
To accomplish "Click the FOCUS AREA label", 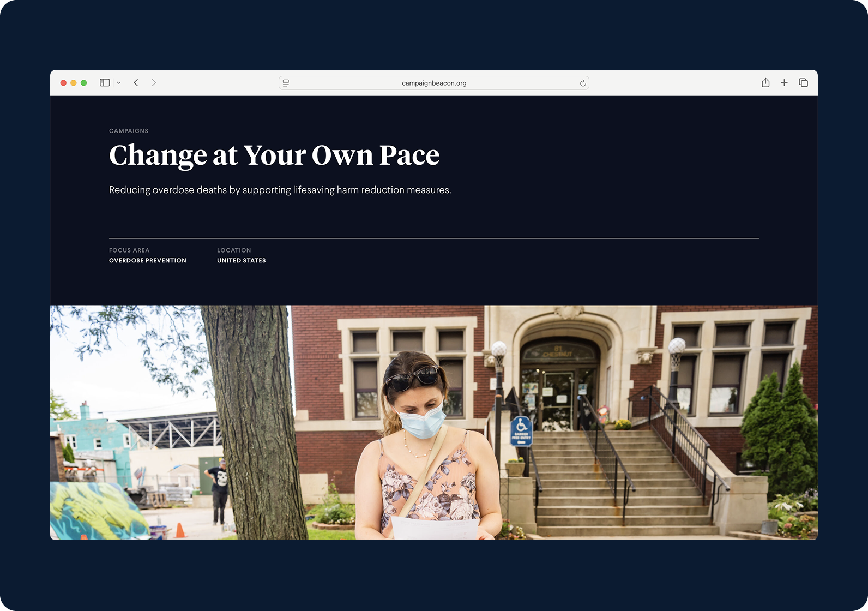I will pos(129,250).
